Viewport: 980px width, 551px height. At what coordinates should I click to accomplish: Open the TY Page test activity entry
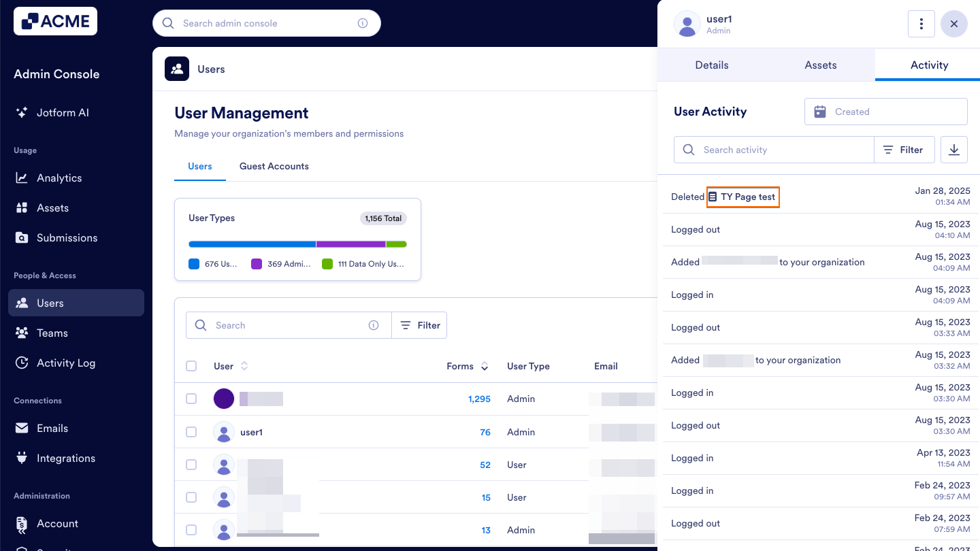coord(742,197)
